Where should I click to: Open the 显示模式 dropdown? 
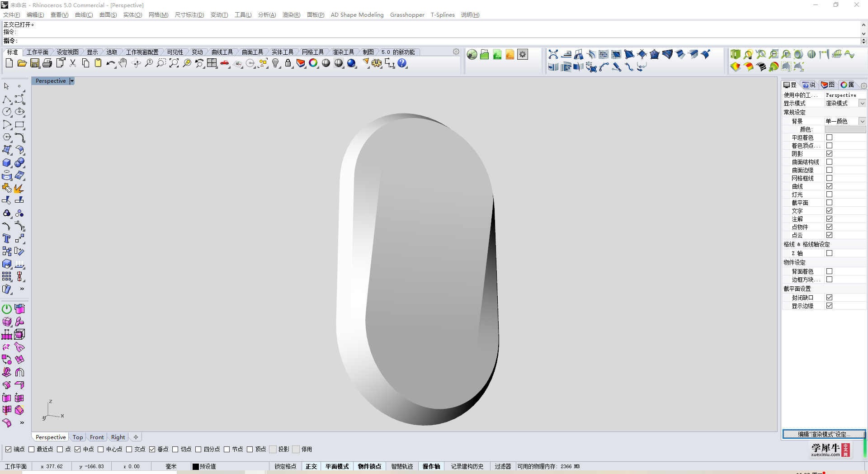[862, 103]
